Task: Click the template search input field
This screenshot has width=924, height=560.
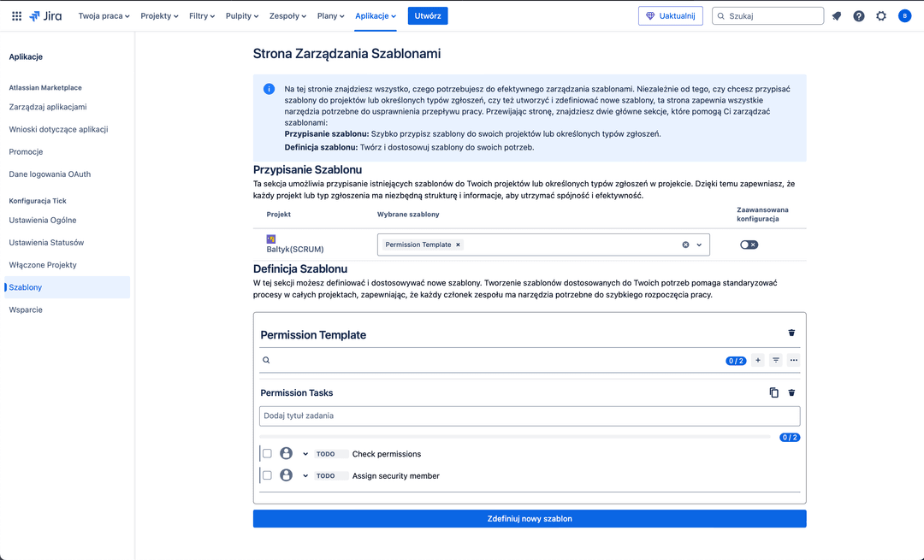Action: click(495, 360)
